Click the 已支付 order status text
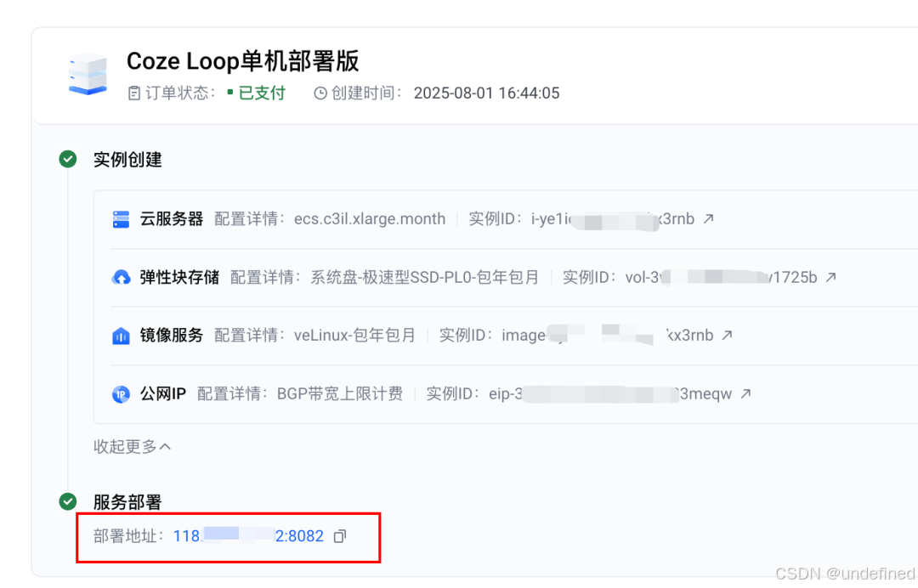Viewport: 918px width, 588px height. point(262,93)
